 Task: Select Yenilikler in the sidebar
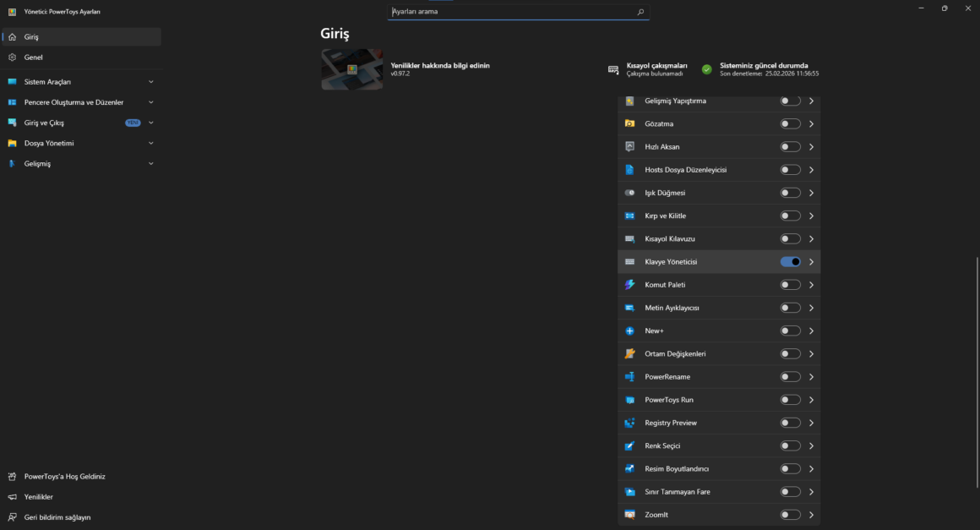(39, 497)
